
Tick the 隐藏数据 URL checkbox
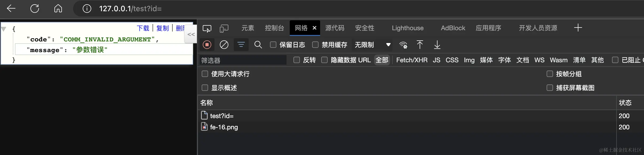click(324, 60)
